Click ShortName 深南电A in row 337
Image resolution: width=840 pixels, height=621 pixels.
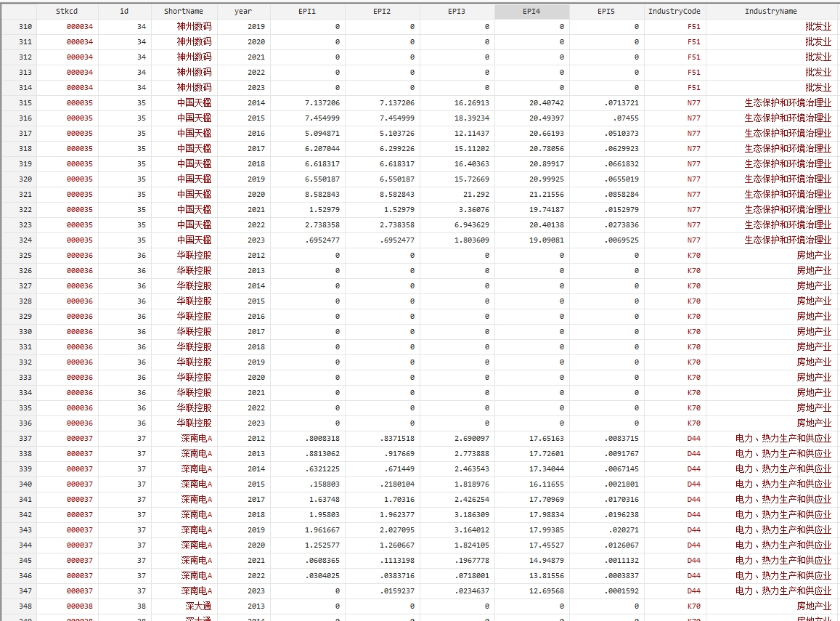tap(196, 438)
